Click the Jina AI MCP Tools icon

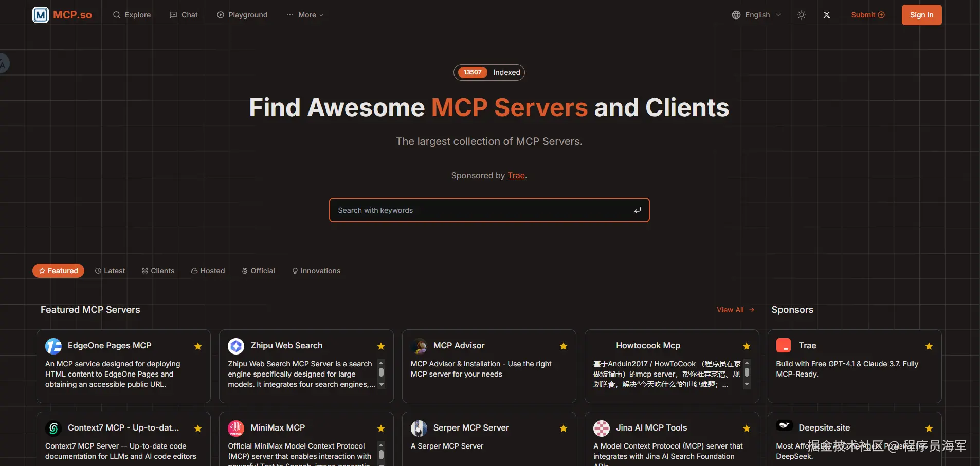602,428
